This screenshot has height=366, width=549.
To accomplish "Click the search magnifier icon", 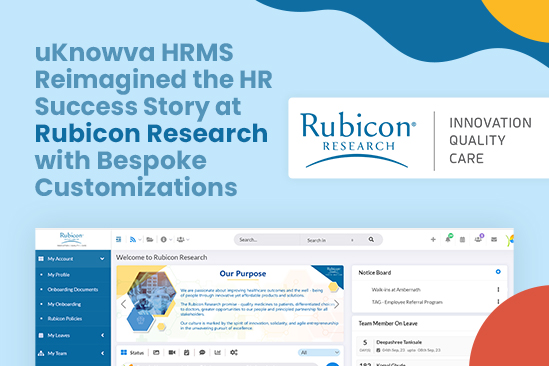I will point(371,240).
